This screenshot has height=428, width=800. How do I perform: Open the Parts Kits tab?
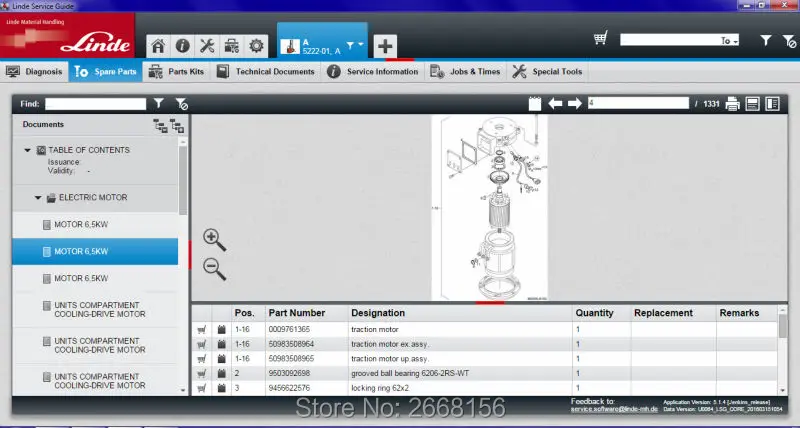click(x=176, y=72)
